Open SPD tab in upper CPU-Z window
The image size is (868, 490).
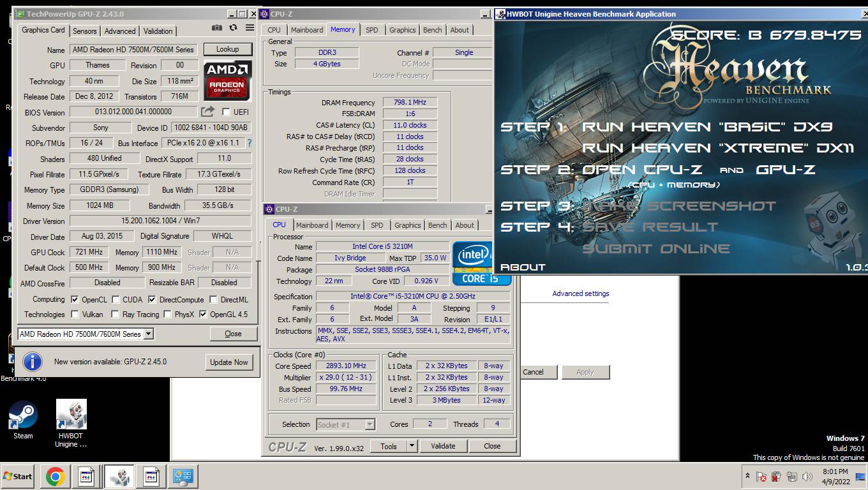372,30
